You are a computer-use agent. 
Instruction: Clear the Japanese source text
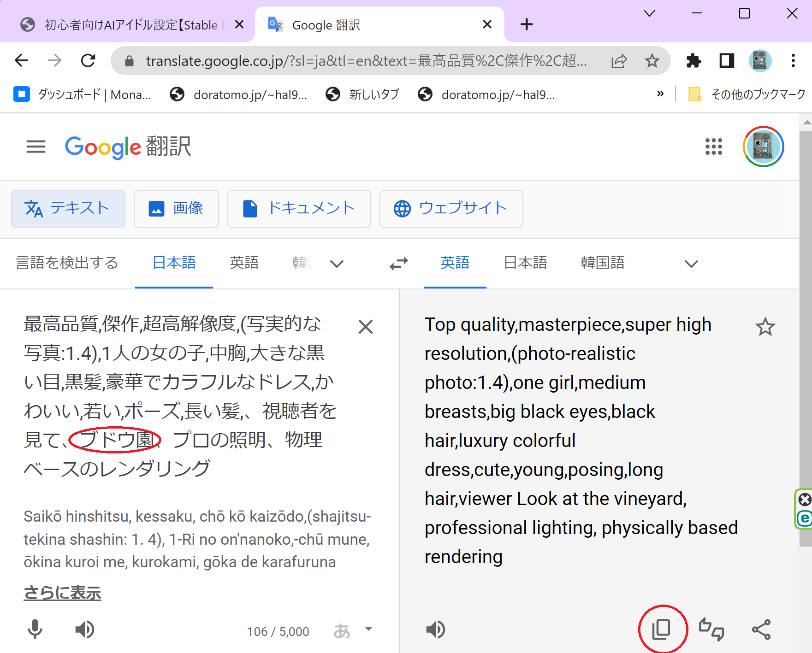click(365, 327)
